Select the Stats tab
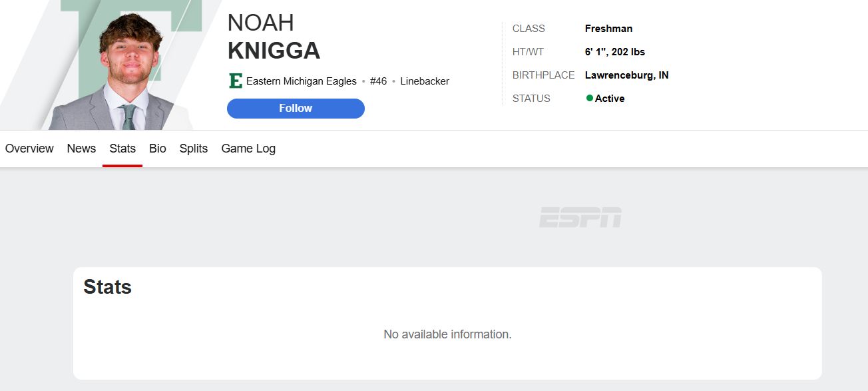Image resolution: width=868 pixels, height=391 pixels. 122,149
